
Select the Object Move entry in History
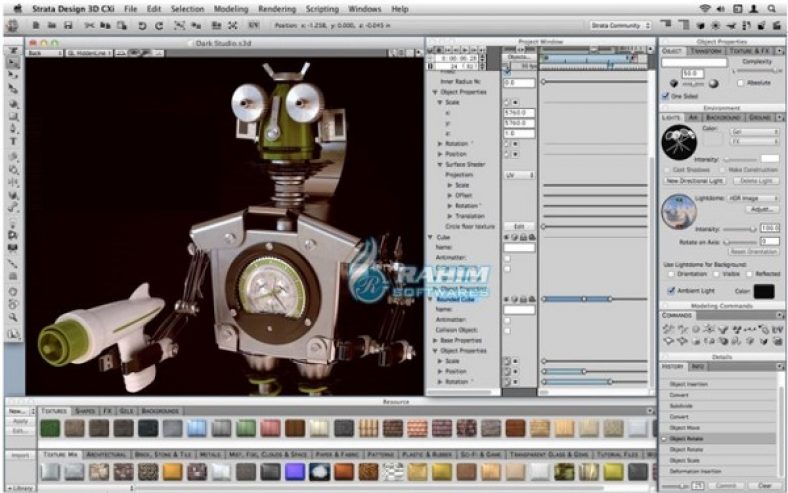[x=686, y=428]
